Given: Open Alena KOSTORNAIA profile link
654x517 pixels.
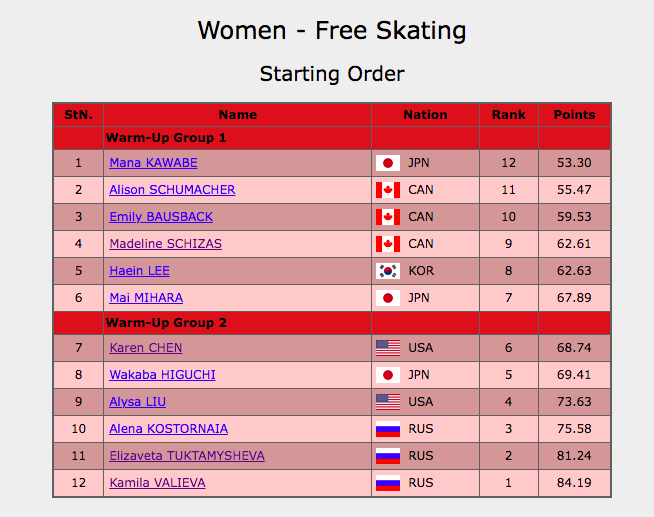Looking at the screenshot, I should click(x=169, y=429).
